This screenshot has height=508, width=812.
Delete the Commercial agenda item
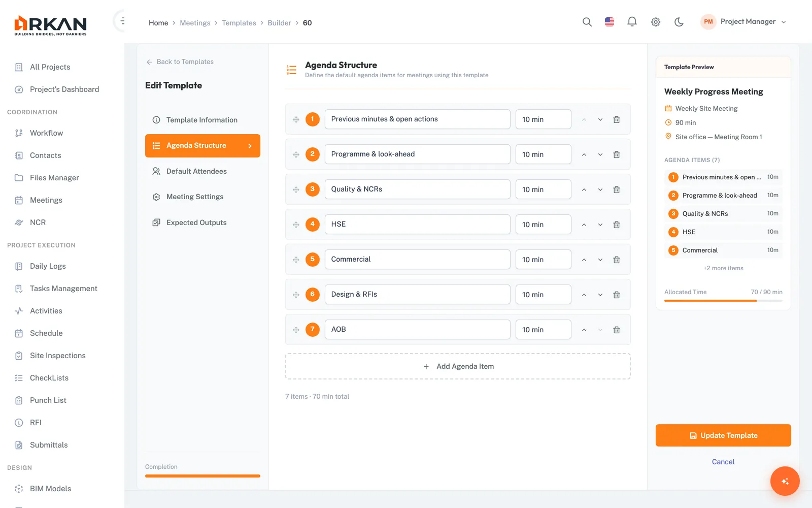tap(617, 260)
